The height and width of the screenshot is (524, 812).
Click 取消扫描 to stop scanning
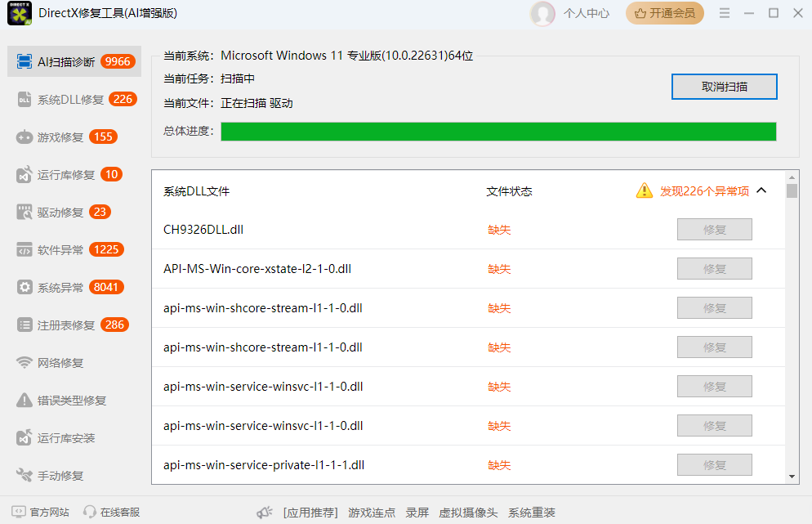click(724, 87)
